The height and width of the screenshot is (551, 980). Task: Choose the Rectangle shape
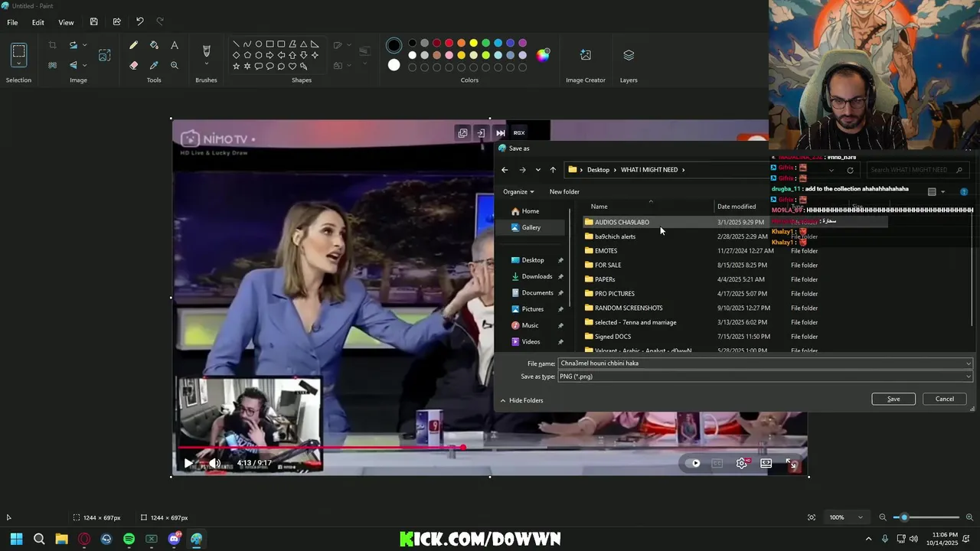269,44
